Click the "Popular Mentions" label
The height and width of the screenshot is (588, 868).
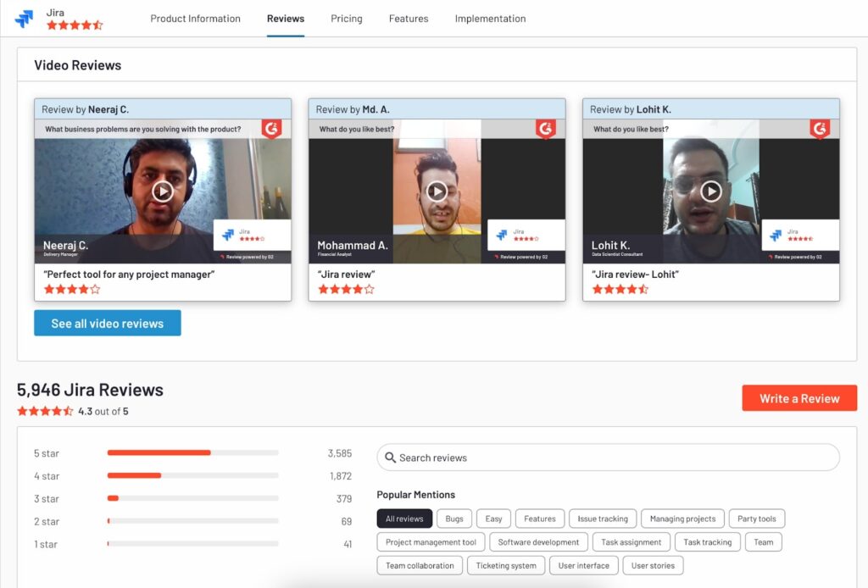pos(415,495)
